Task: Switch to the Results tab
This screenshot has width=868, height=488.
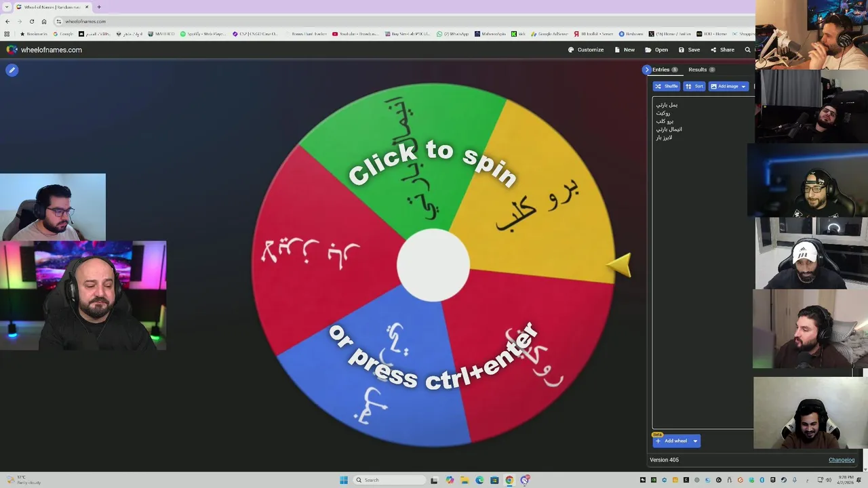Action: [701, 70]
